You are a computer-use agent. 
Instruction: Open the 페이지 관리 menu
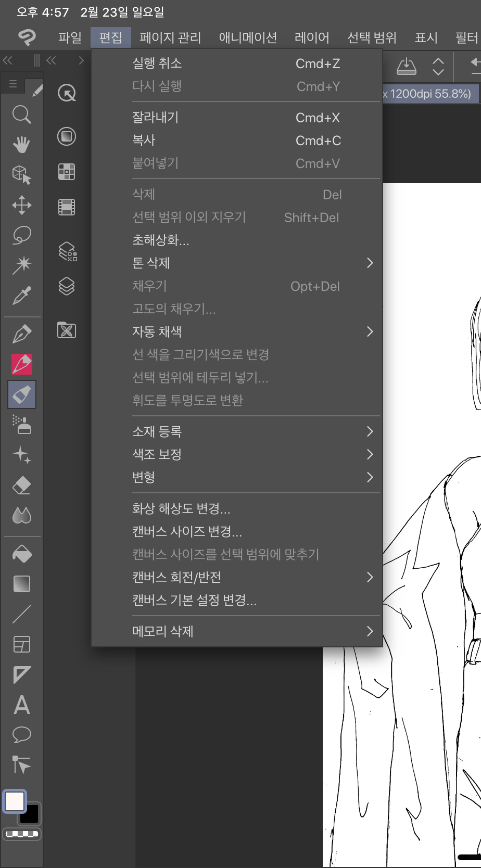[170, 37]
